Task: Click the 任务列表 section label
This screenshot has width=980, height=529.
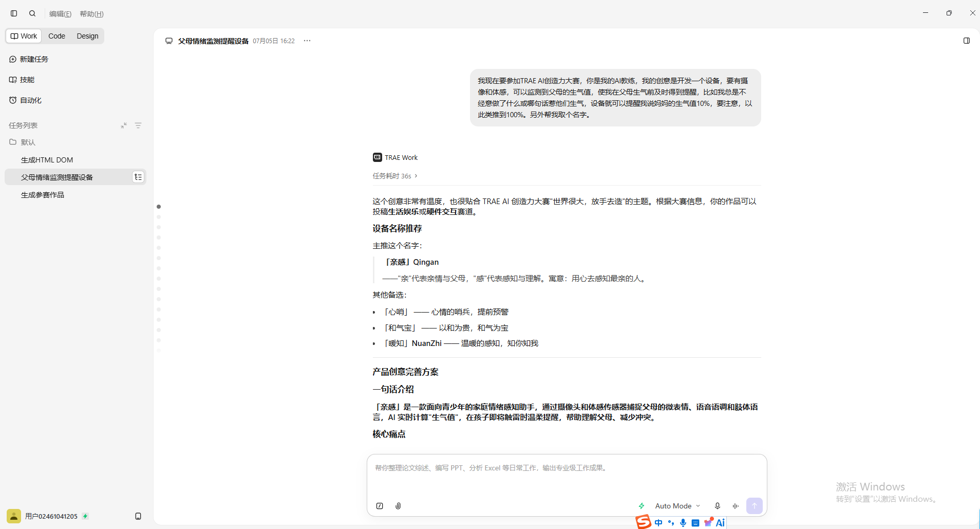Action: click(x=23, y=125)
